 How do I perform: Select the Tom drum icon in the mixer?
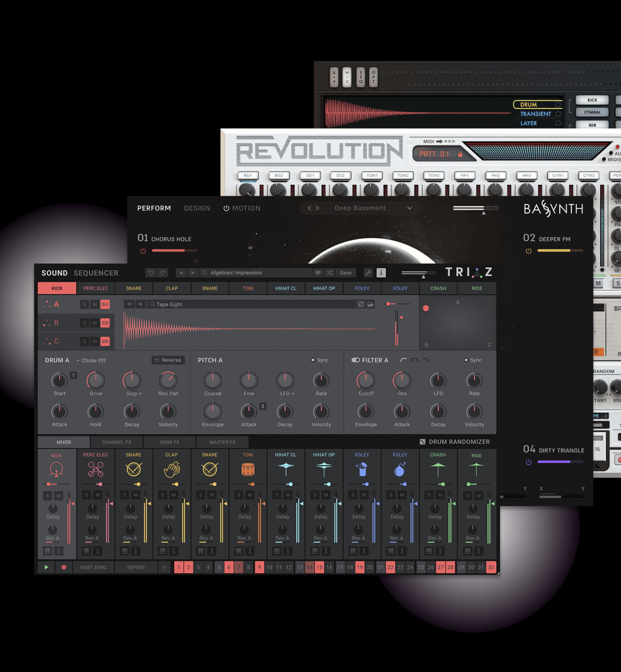(248, 469)
